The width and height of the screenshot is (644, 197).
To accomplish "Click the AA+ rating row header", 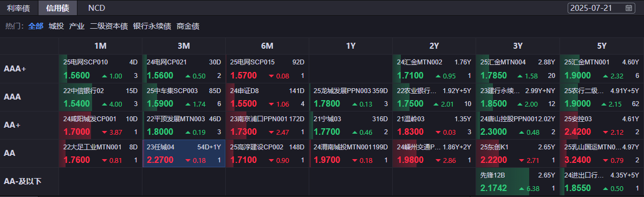I will [x=29, y=125].
